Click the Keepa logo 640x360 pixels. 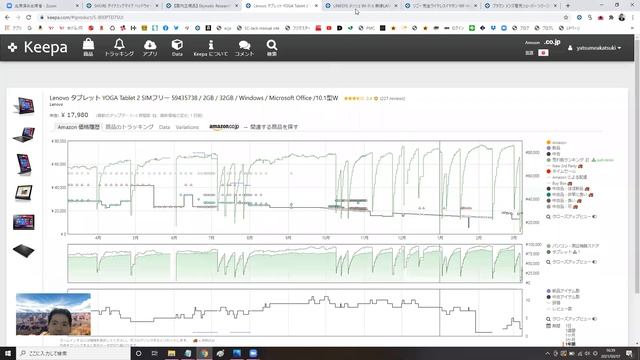38,47
